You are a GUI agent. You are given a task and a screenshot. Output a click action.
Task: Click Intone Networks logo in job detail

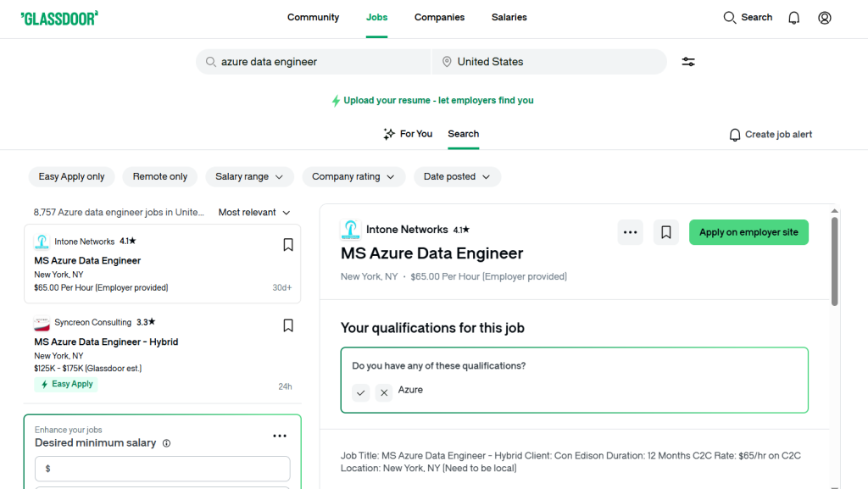coord(350,230)
